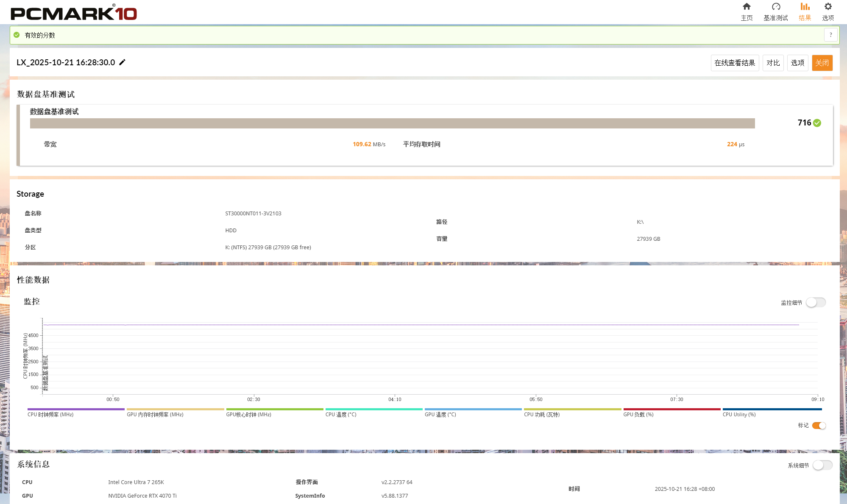Click 在线查看结果 view online button

[x=735, y=63]
